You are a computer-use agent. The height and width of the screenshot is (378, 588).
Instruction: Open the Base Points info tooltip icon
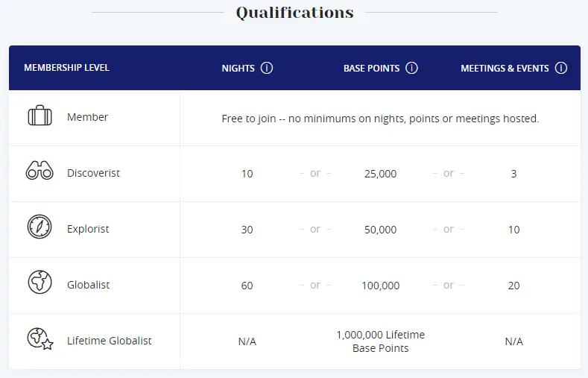pyautogui.click(x=411, y=68)
